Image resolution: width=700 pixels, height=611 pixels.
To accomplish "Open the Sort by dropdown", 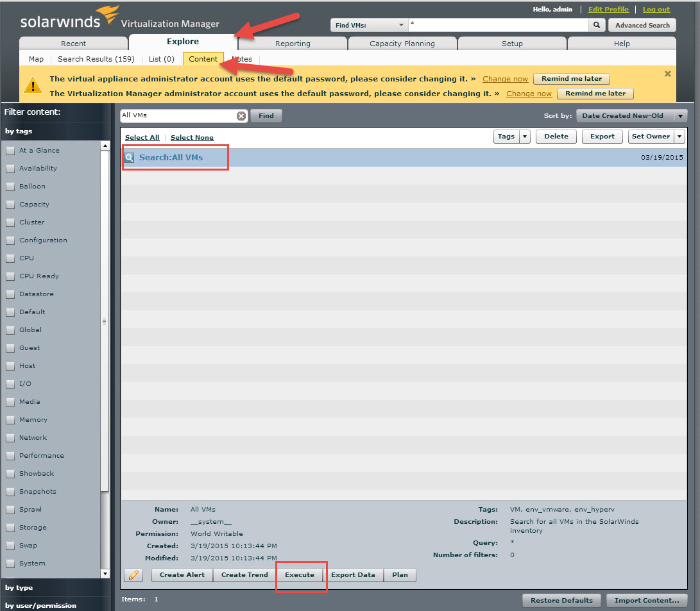I will (x=631, y=116).
